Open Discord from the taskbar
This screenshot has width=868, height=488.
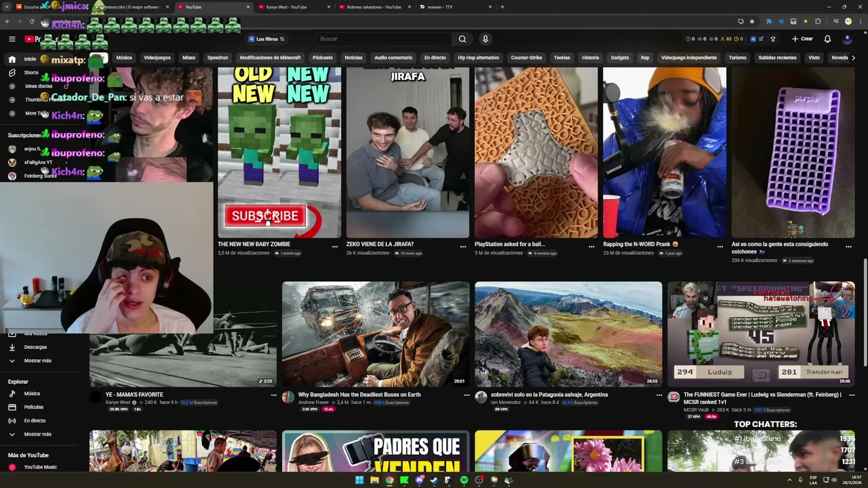(x=419, y=481)
